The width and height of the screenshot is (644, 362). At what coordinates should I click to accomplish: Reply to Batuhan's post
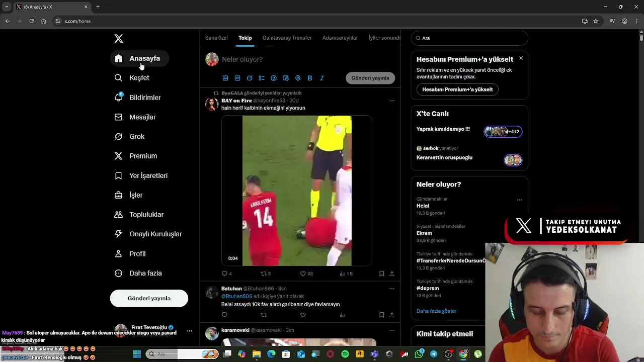pos(224,315)
